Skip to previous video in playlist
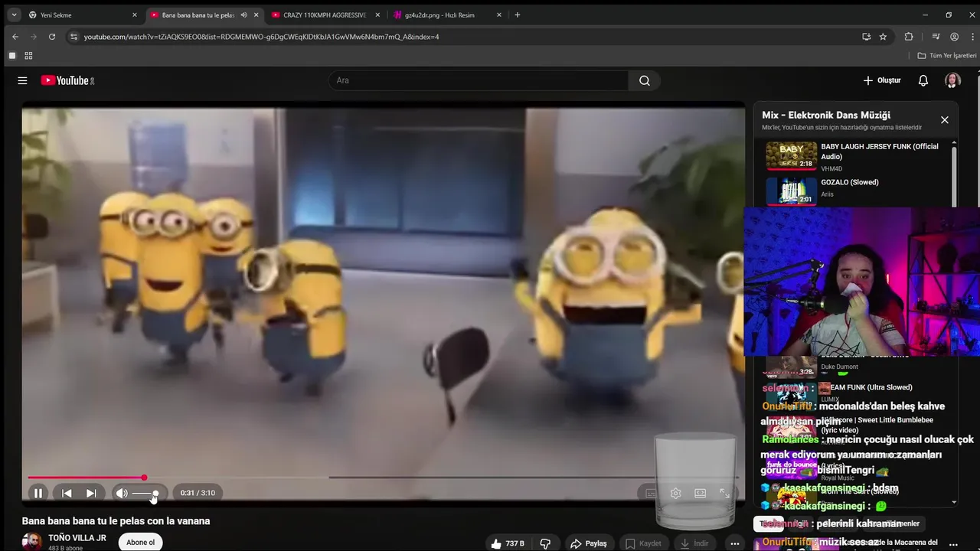980x551 pixels. pyautogui.click(x=67, y=494)
